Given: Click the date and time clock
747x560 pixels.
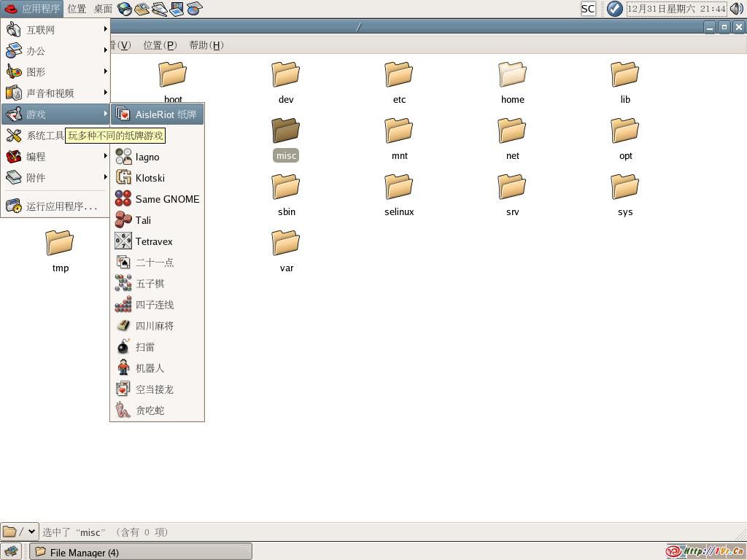Looking at the screenshot, I should point(676,9).
